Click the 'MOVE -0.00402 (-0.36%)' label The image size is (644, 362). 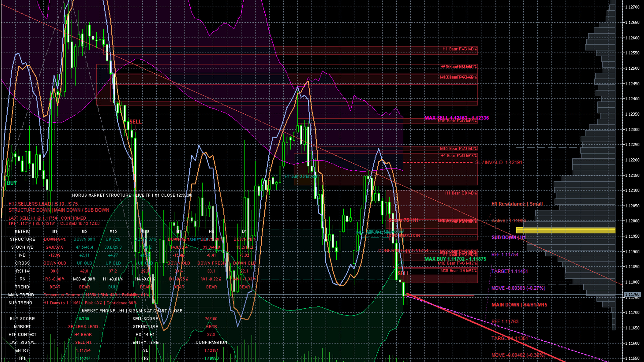point(518,355)
